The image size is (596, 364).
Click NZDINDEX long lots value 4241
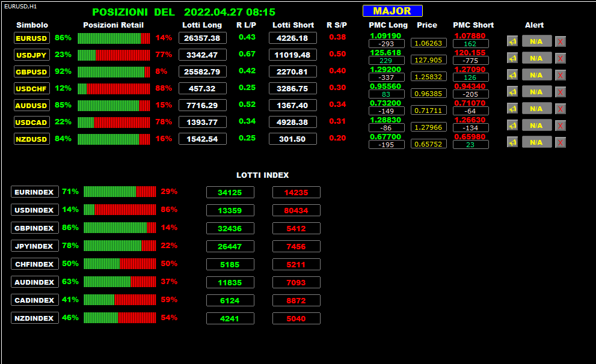(x=230, y=318)
